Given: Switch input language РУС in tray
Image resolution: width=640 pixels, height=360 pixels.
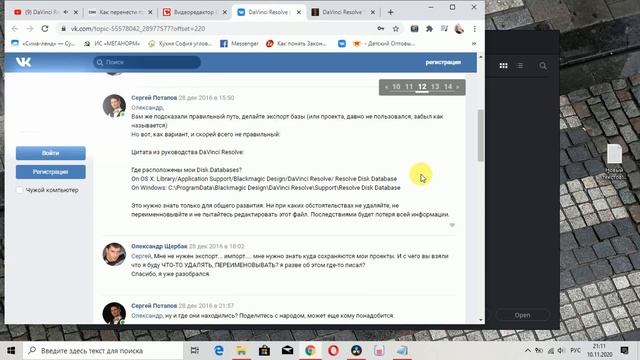Looking at the screenshot, I should (575, 351).
